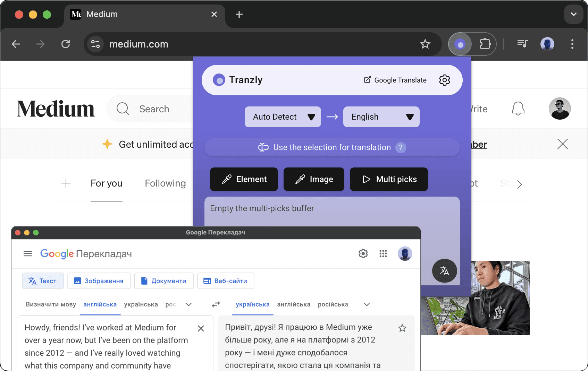Select англійська as the target language
The image size is (588, 371).
point(294,304)
